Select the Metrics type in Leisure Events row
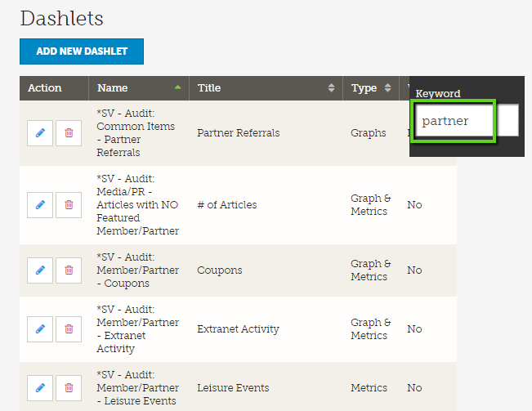This screenshot has width=532, height=411. point(369,388)
